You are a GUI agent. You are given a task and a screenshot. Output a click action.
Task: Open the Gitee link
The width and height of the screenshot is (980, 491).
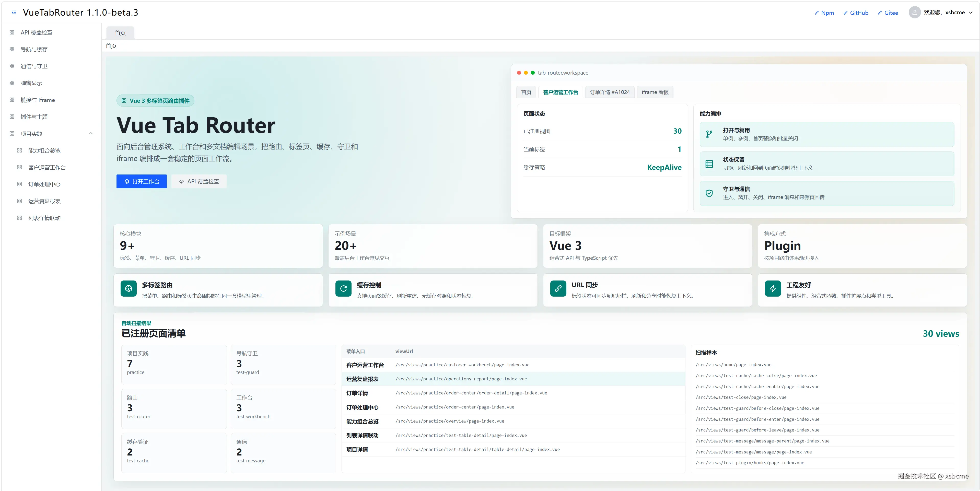(888, 13)
